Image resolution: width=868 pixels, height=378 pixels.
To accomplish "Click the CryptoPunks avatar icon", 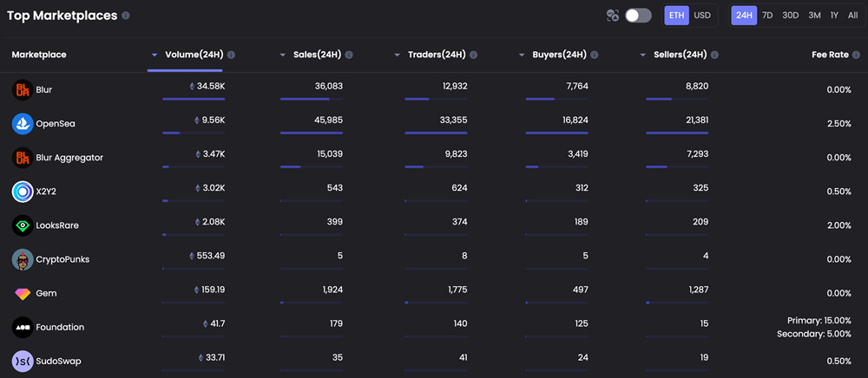I will tap(23, 259).
